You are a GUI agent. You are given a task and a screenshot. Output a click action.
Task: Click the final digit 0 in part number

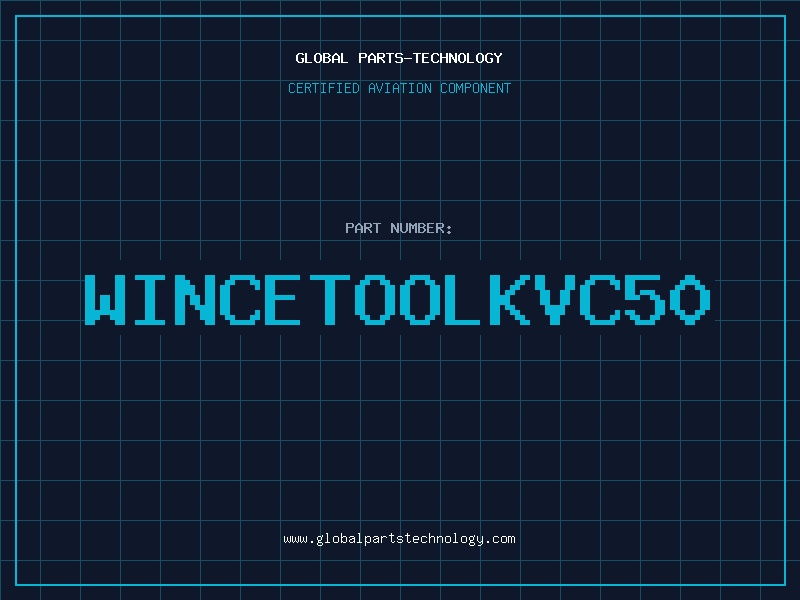pos(692,299)
